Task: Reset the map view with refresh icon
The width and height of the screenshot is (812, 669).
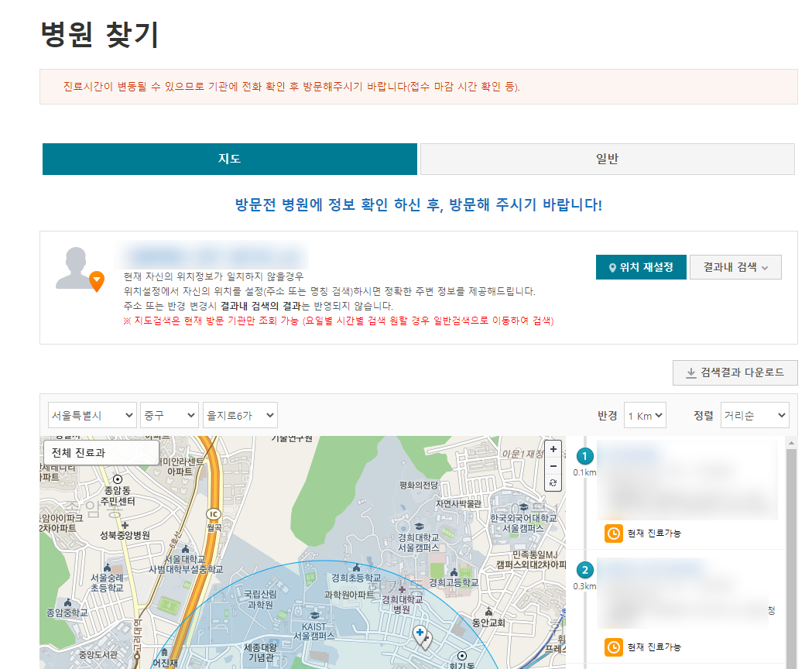Action: 553,482
